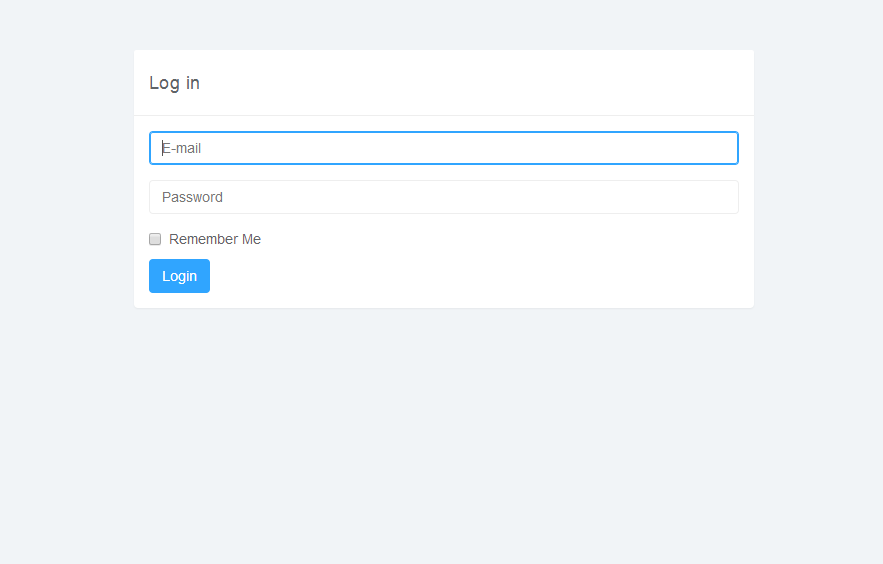
Task: Focus the Password input field
Action: pos(444,197)
